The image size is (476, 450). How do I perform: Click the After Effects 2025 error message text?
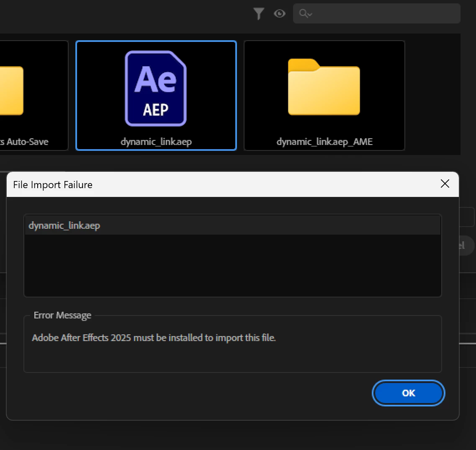(154, 338)
